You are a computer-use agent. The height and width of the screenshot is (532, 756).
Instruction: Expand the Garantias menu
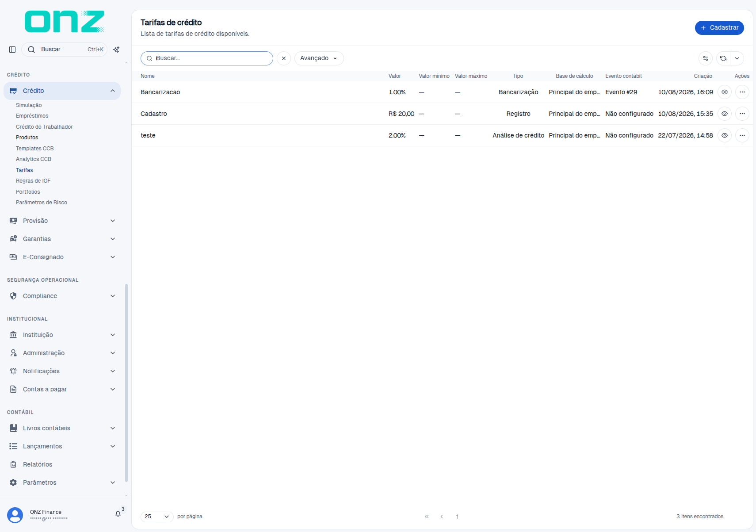point(62,239)
